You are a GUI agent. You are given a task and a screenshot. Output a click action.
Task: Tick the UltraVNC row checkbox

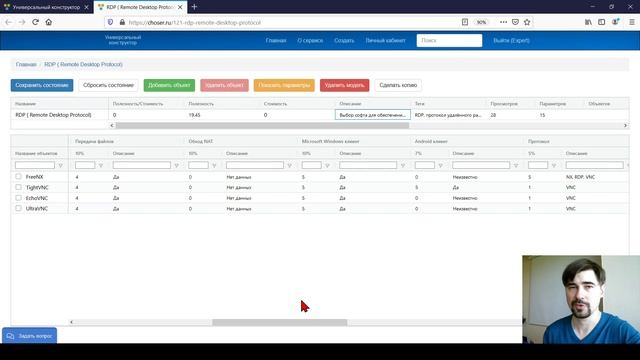(x=18, y=208)
